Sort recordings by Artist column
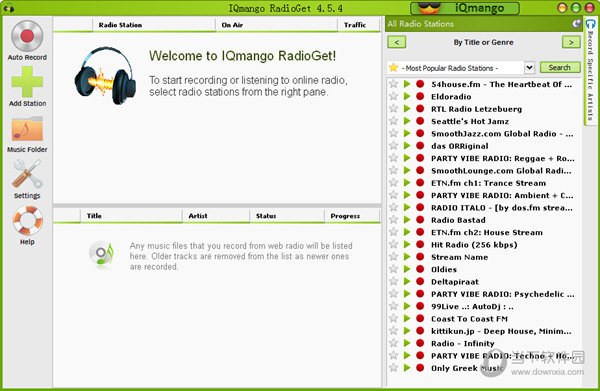The image size is (600, 391). point(216,216)
